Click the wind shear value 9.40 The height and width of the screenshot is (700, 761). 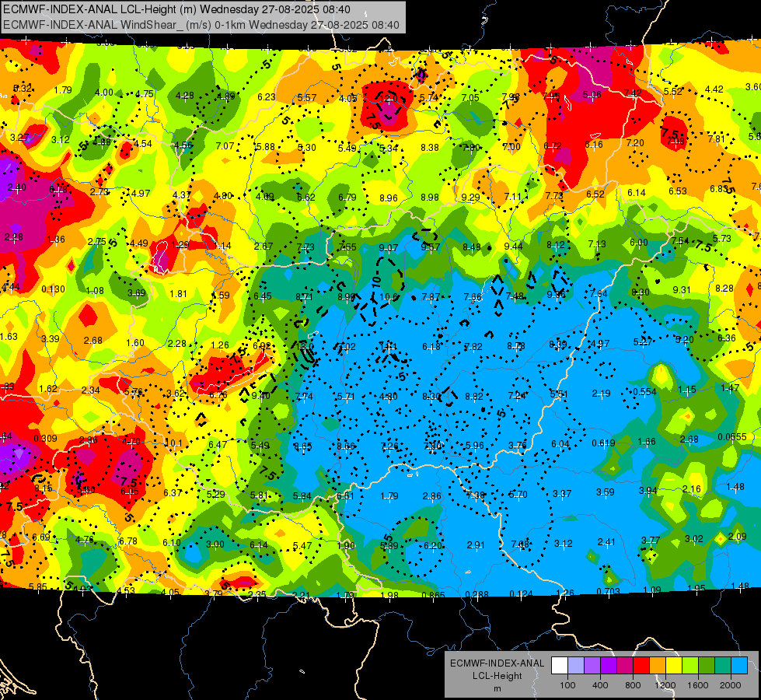[x=261, y=396]
